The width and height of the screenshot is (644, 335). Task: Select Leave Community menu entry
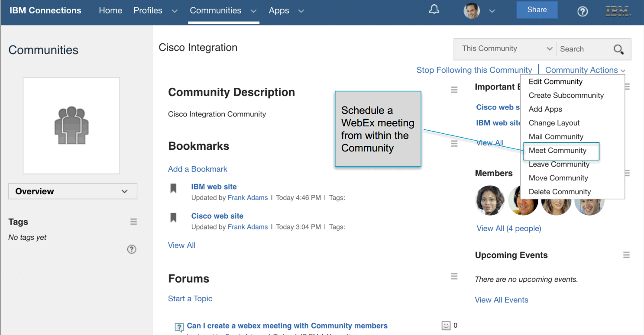tap(559, 164)
